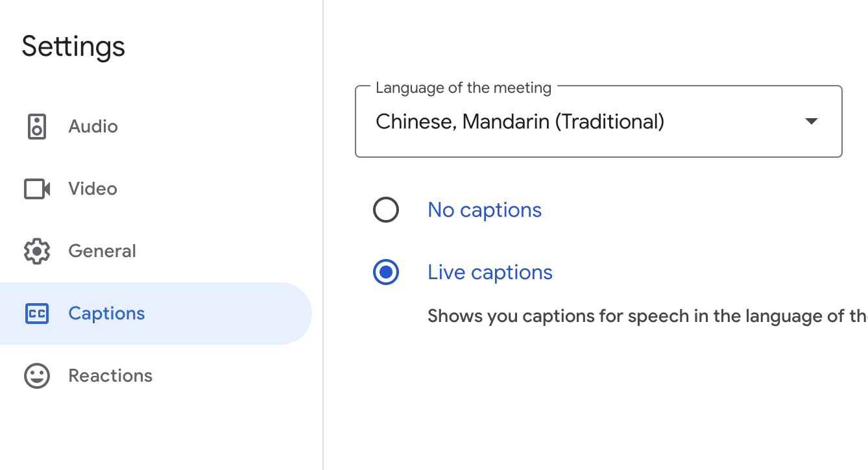The image size is (868, 470).
Task: Click the No captions label text
Action: [485, 210]
